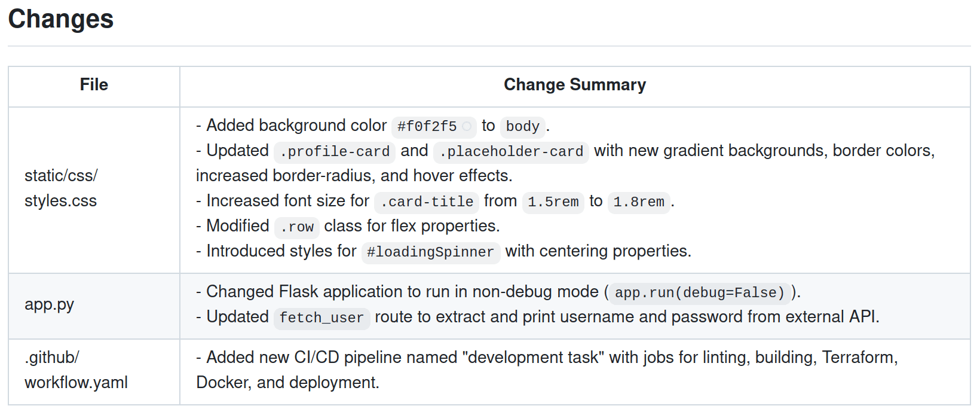Click the app.run(debug=False) code snippet

pyautogui.click(x=699, y=293)
